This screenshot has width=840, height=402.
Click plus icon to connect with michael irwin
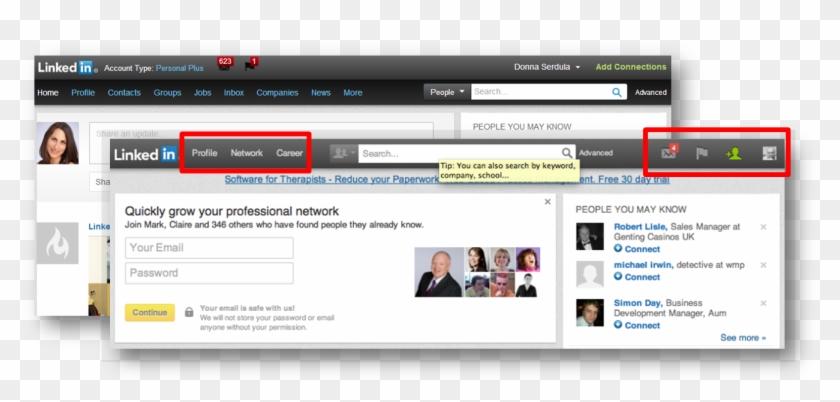coord(618,277)
